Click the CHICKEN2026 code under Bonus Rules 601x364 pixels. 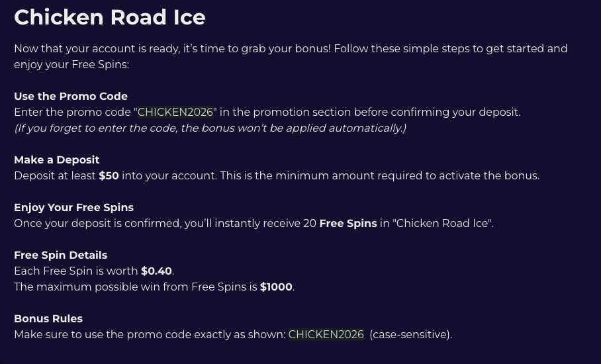click(326, 335)
